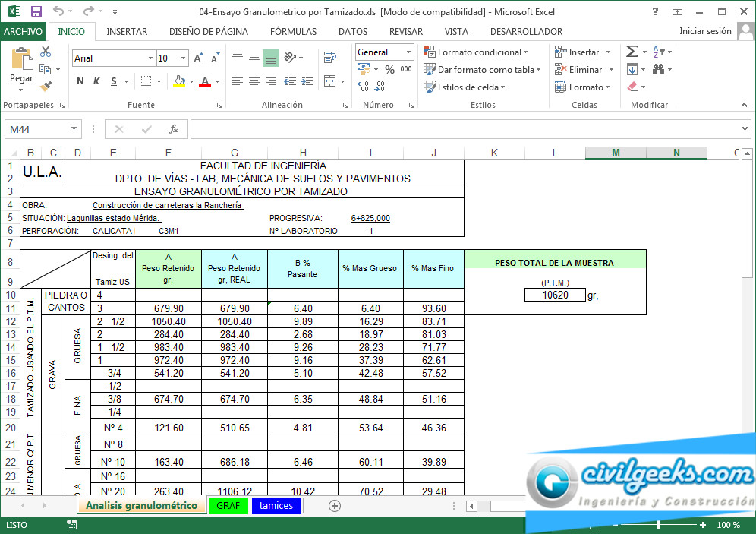Screen dimensions: 756x534
Task: Click the Format Painter brush icon
Action: [46, 87]
